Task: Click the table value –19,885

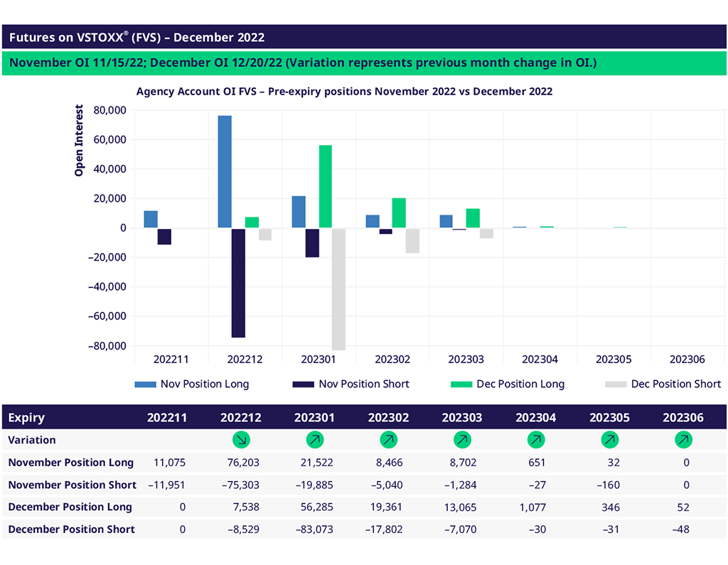Action: point(314,485)
